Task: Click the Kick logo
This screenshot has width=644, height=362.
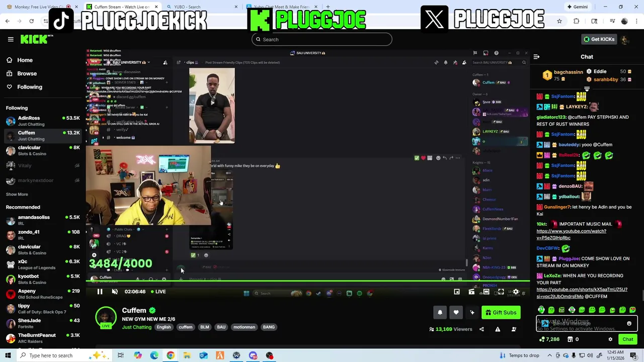Action: [x=34, y=39]
